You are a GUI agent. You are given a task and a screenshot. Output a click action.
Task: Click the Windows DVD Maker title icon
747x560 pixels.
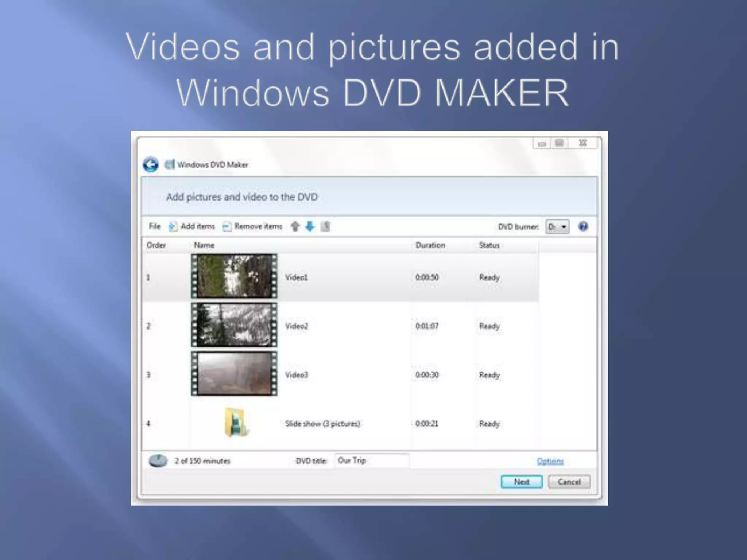tap(170, 165)
